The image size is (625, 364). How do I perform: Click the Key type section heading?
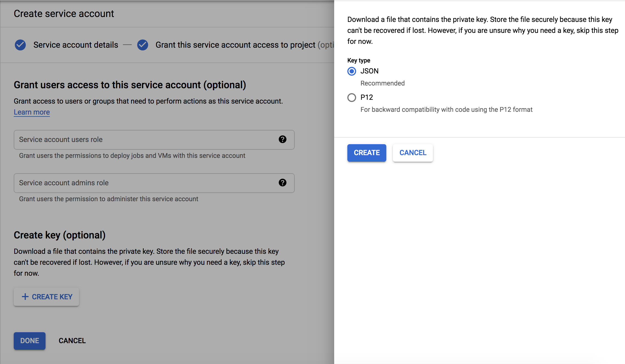pyautogui.click(x=358, y=60)
